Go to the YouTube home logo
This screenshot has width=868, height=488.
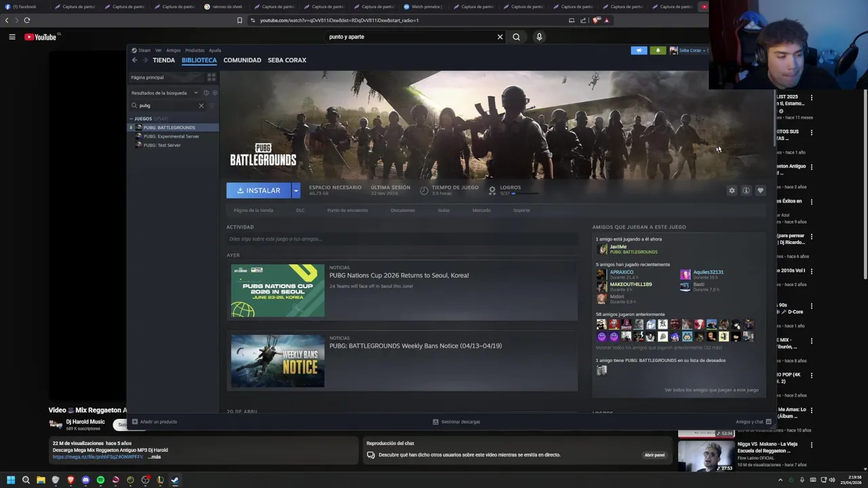click(x=41, y=37)
